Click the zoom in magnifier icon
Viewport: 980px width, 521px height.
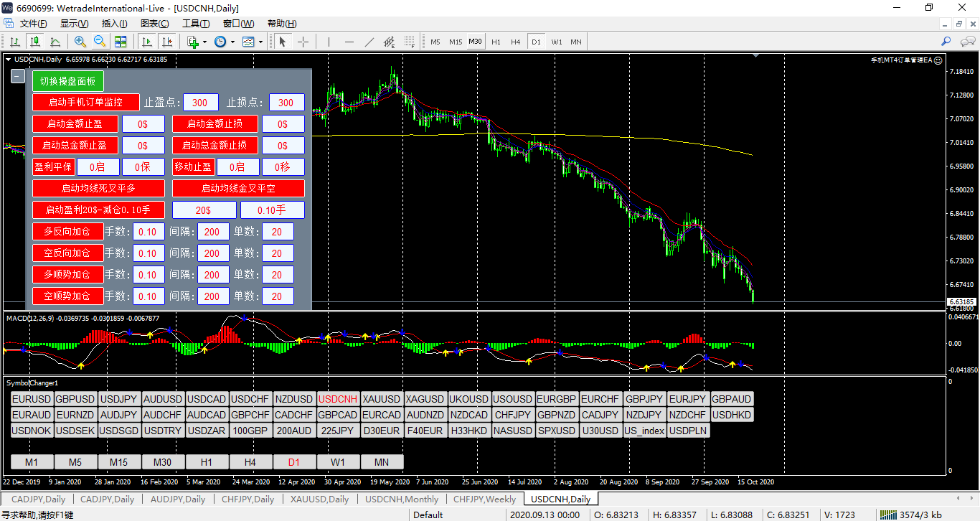pyautogui.click(x=80, y=42)
